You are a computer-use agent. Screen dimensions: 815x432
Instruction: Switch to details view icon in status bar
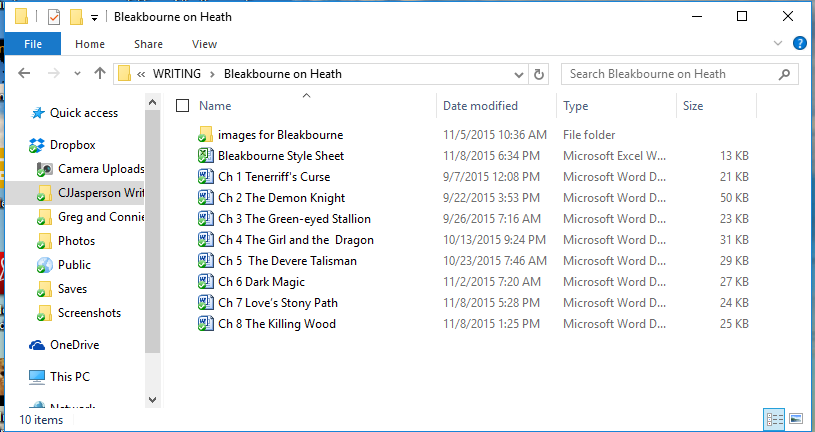(x=774, y=418)
